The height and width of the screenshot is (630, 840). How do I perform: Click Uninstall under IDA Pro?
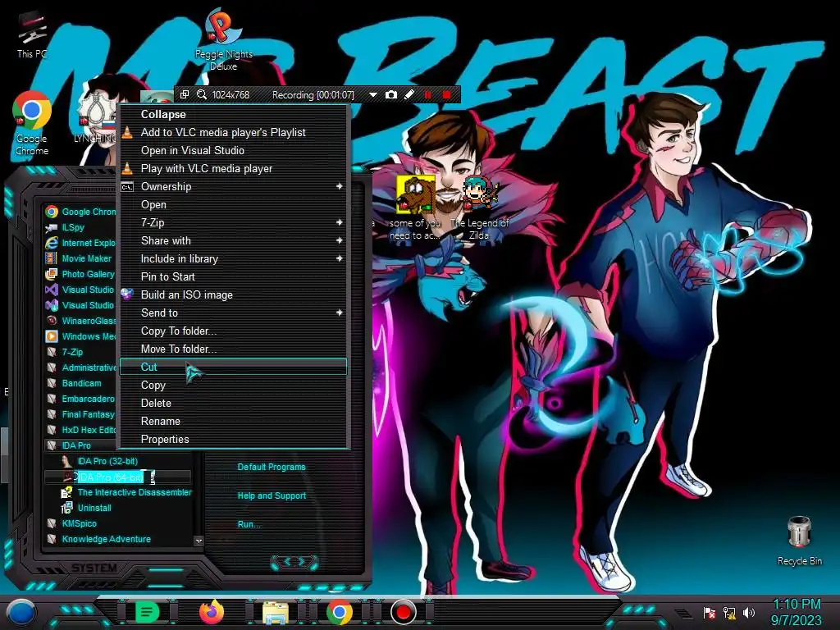click(x=94, y=507)
